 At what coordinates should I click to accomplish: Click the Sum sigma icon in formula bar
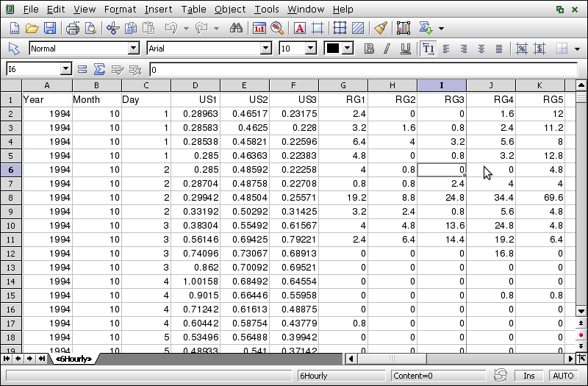pyautogui.click(x=99, y=69)
